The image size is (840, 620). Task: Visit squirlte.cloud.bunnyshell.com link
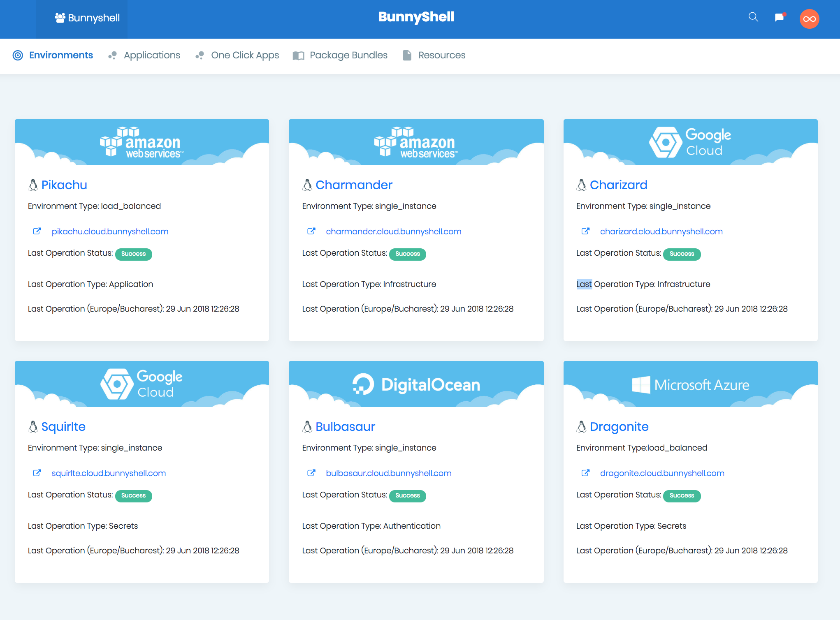pyautogui.click(x=109, y=473)
